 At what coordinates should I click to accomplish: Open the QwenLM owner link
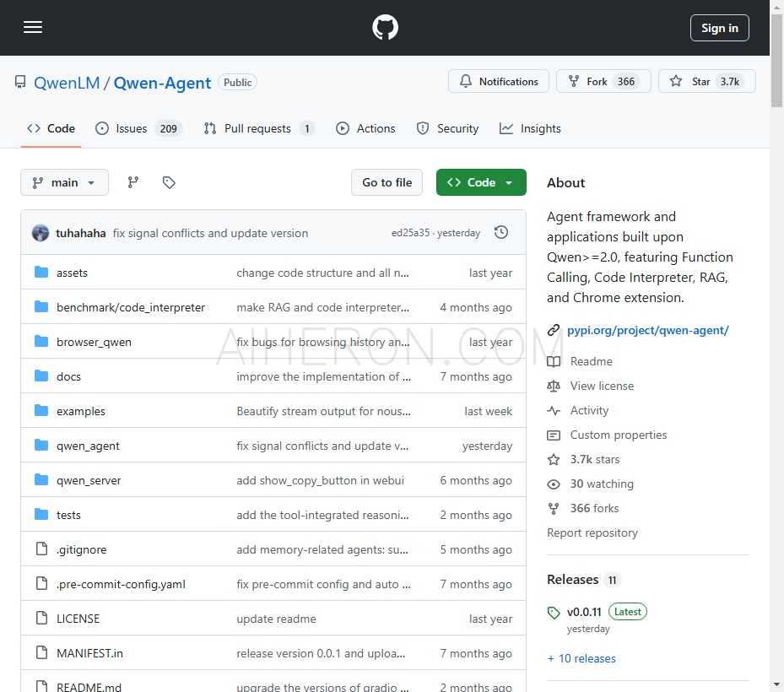pos(67,83)
